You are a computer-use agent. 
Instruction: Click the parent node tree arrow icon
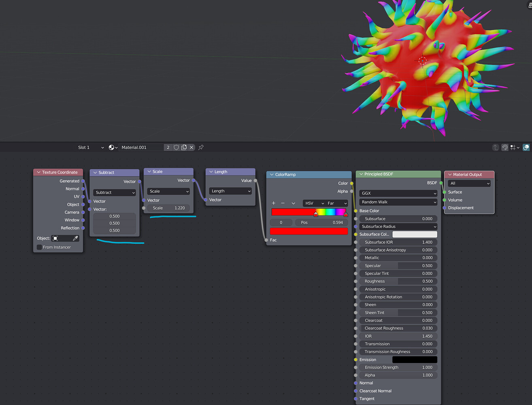click(495, 147)
